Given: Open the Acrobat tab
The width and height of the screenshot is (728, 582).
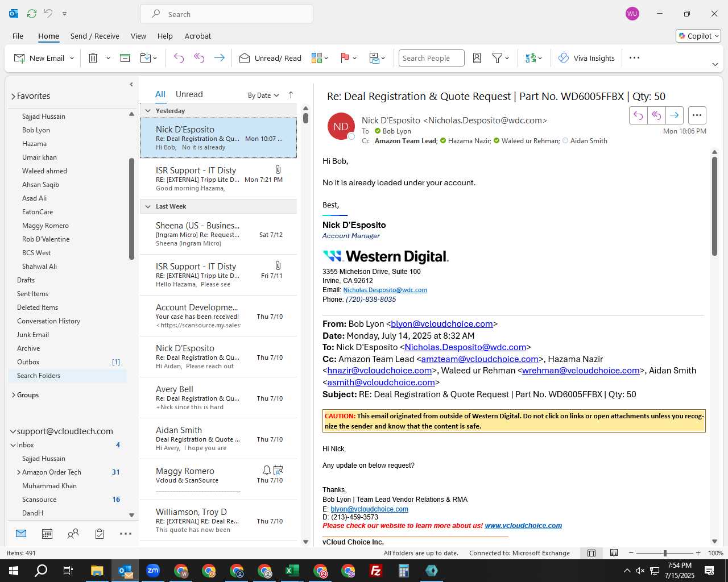Looking at the screenshot, I should tap(198, 36).
